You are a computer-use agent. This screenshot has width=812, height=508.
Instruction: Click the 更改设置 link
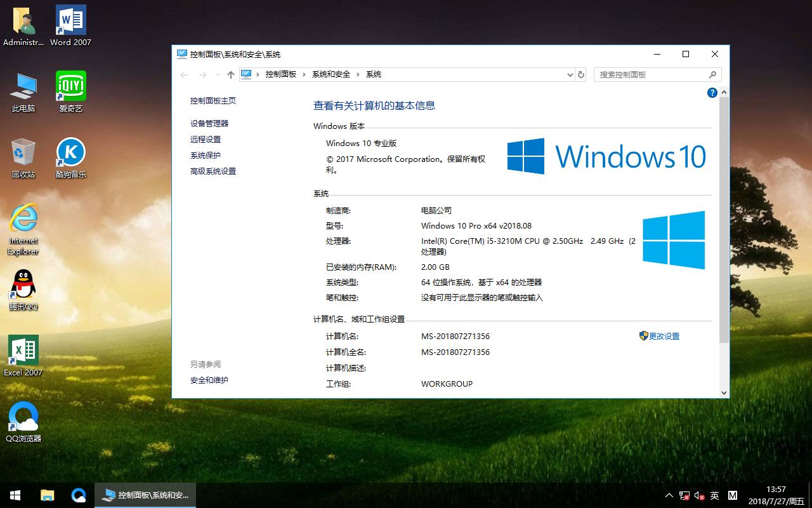pos(664,336)
